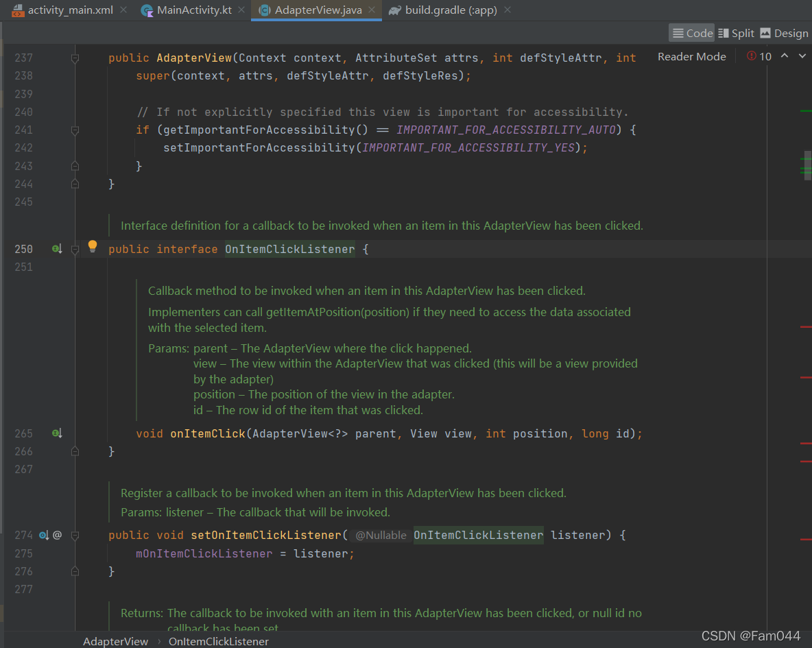812x648 pixels.
Task: Click line number 265 in gutter
Action: click(23, 433)
